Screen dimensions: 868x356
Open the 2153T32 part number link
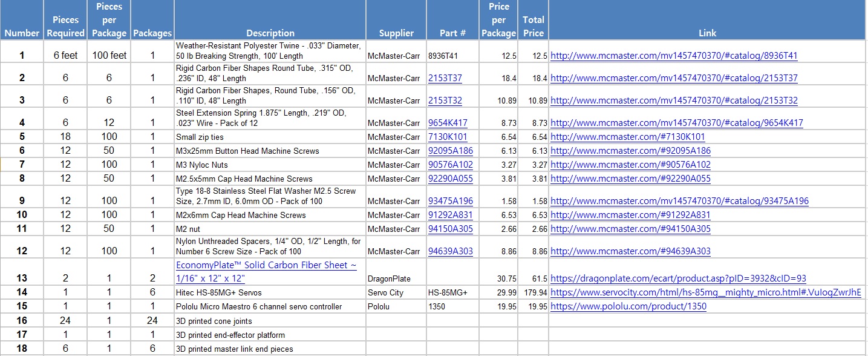point(445,101)
